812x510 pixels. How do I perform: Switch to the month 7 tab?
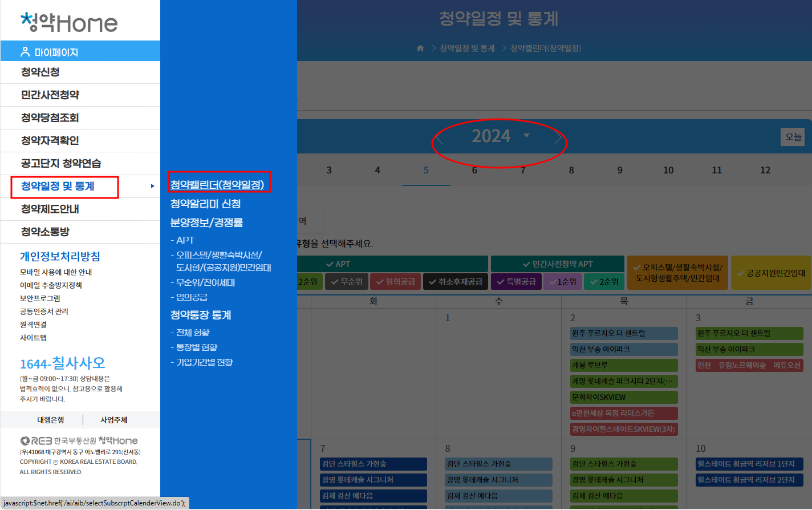click(523, 169)
